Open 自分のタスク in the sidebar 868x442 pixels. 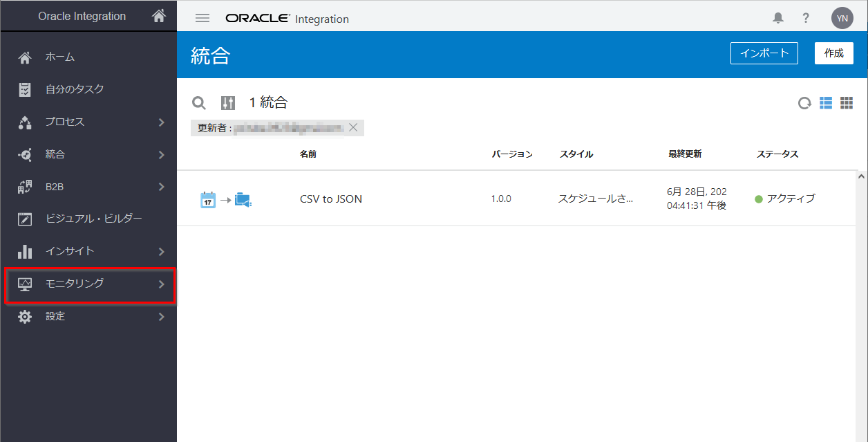tap(75, 89)
